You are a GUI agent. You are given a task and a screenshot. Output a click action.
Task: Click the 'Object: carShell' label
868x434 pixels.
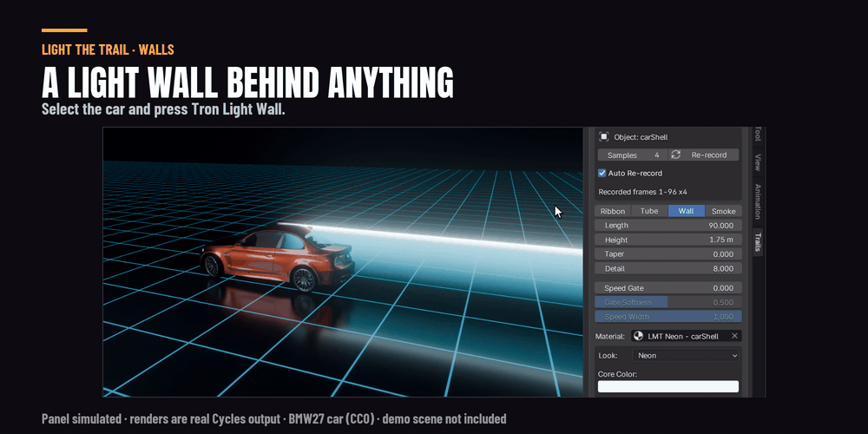[x=641, y=137]
